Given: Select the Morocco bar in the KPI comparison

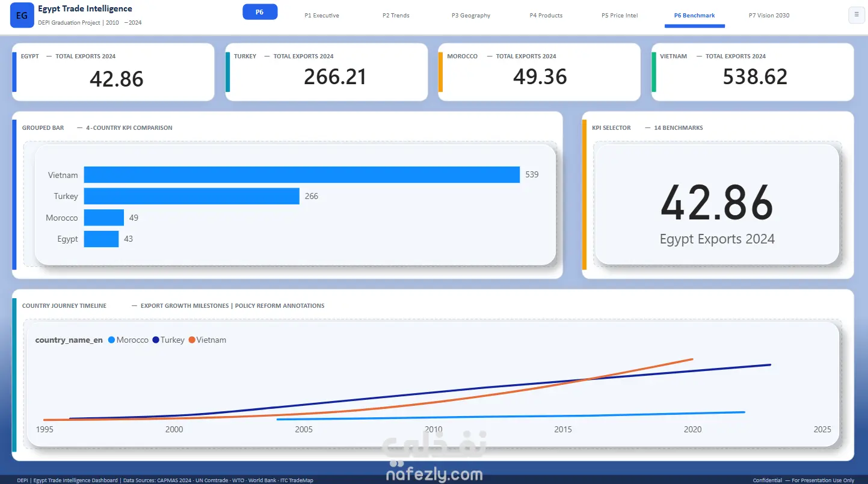Looking at the screenshot, I should 104,218.
